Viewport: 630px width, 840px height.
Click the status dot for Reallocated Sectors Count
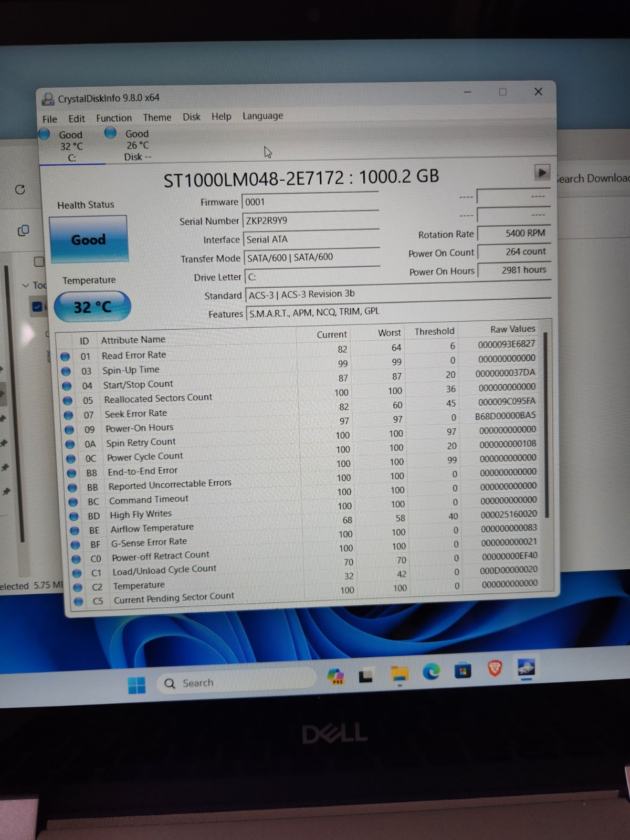click(68, 401)
